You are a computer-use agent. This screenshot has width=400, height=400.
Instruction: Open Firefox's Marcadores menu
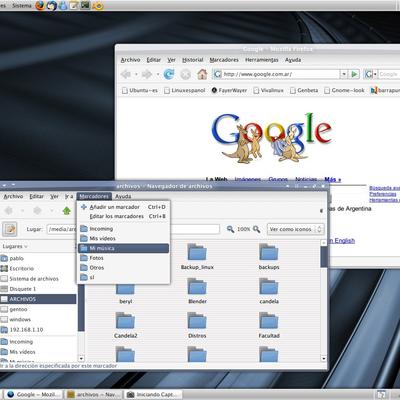(x=224, y=60)
